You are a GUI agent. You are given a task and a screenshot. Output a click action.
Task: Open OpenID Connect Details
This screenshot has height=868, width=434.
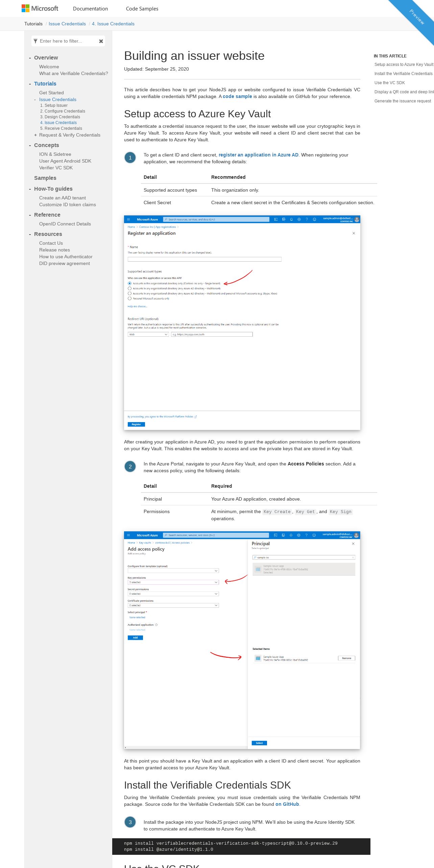(x=65, y=224)
